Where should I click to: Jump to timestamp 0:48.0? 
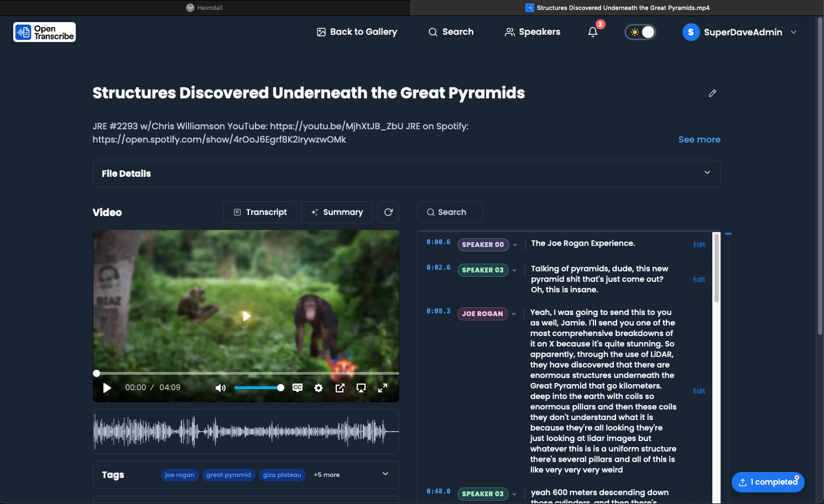pos(438,491)
